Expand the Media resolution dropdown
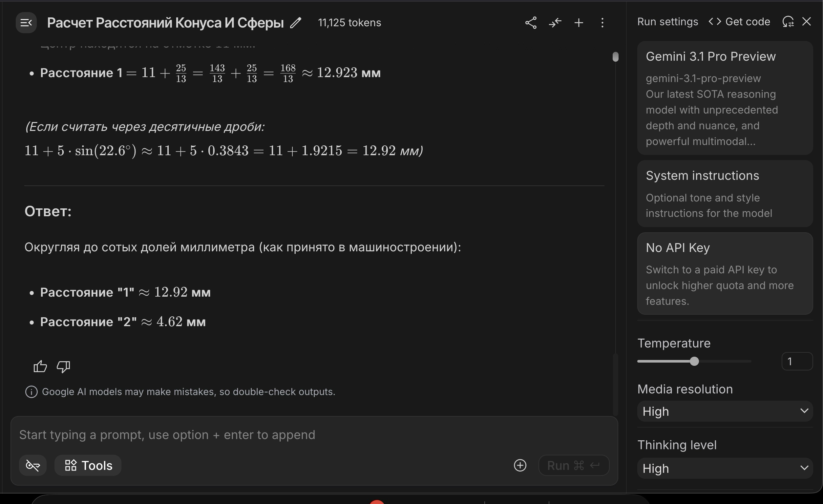Viewport: 823px width, 504px height. click(x=725, y=411)
